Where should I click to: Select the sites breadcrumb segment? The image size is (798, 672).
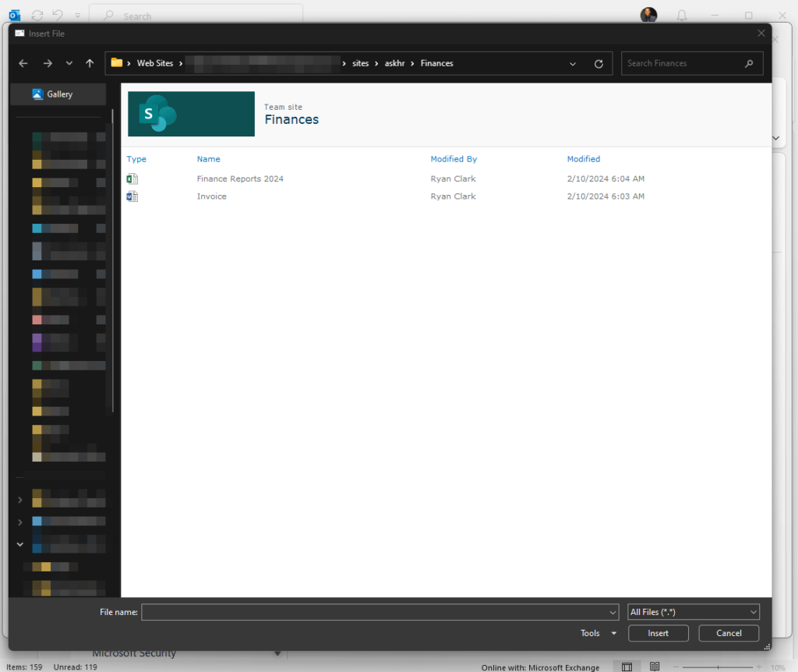360,63
